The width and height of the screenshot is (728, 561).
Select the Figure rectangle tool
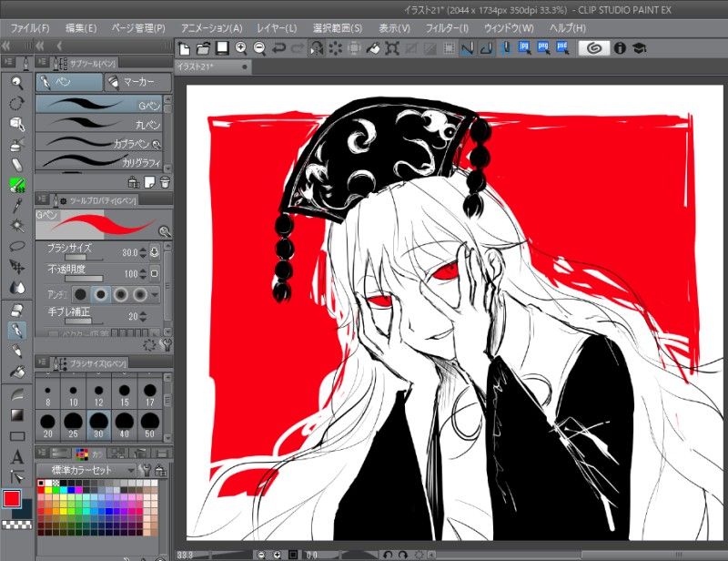click(x=17, y=436)
